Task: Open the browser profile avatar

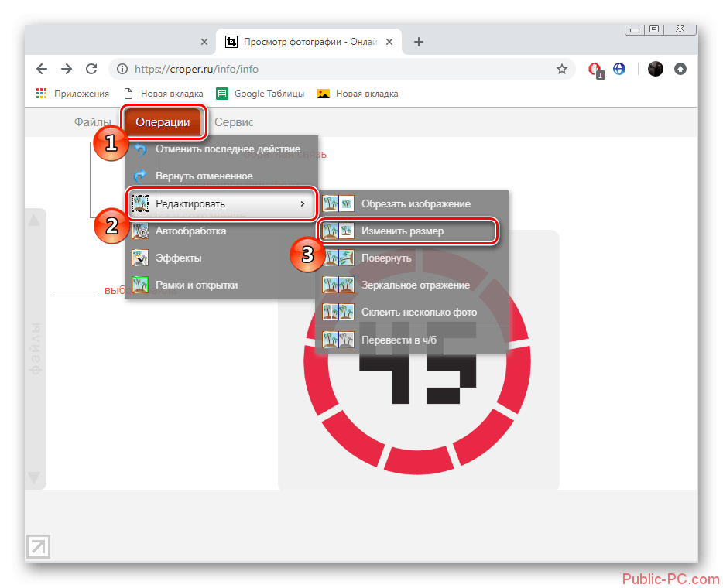Action: [x=655, y=69]
